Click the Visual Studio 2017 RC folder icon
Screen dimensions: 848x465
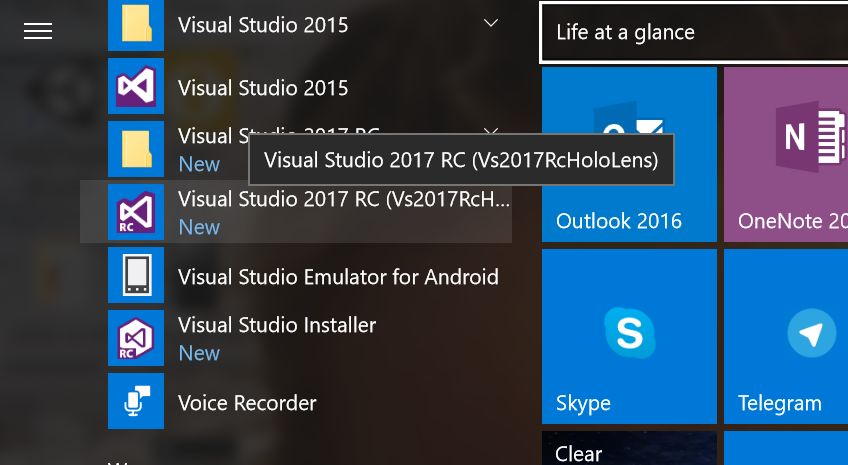pos(136,149)
